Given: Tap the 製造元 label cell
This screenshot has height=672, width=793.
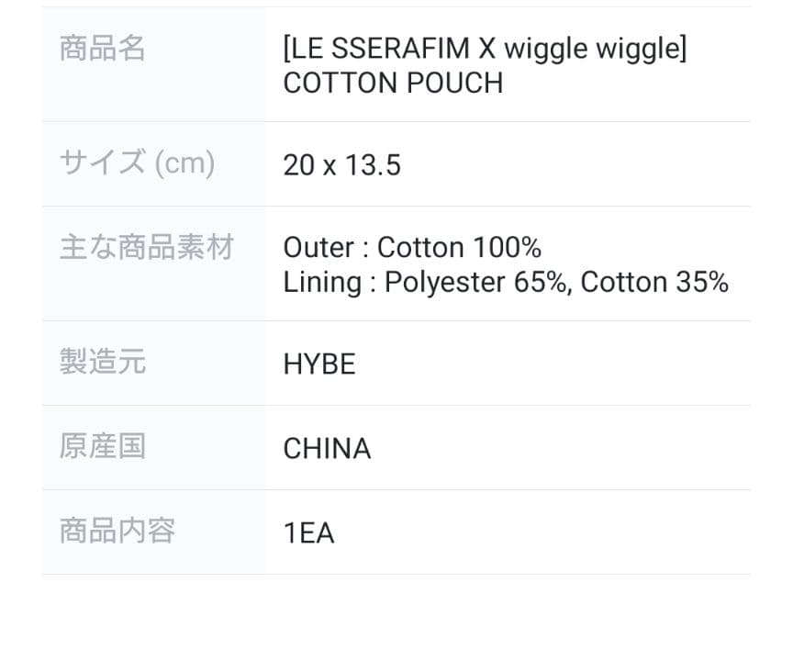Looking at the screenshot, I should pyautogui.click(x=103, y=363).
